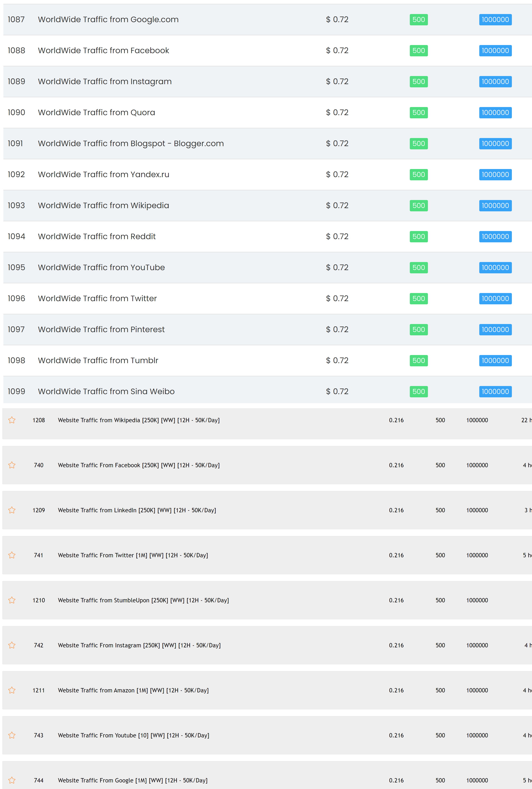
Task: Click service ID 740
Action: (39, 465)
